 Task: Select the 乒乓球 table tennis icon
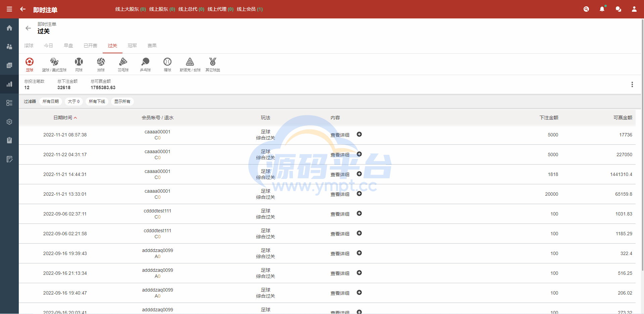point(145,64)
